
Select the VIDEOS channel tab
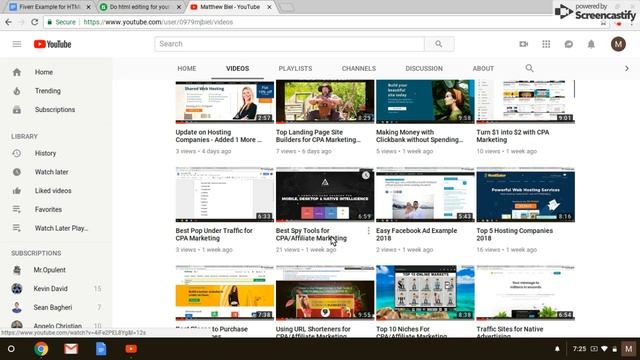[238, 69]
